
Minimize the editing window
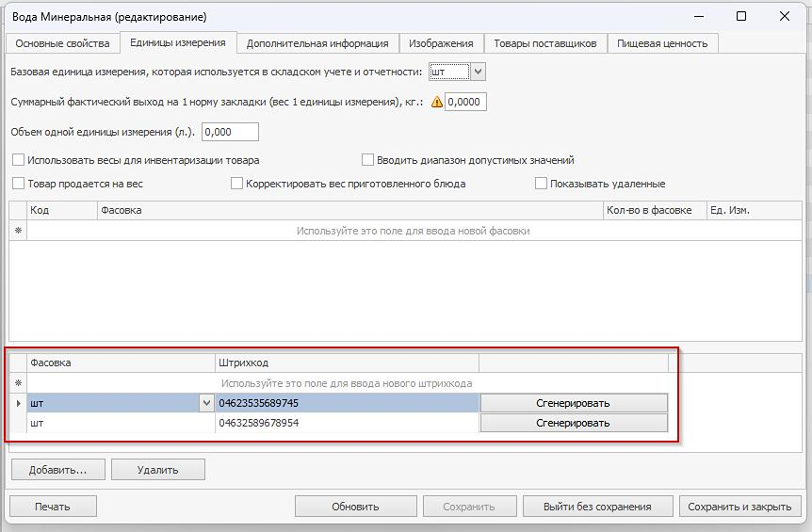pos(698,16)
